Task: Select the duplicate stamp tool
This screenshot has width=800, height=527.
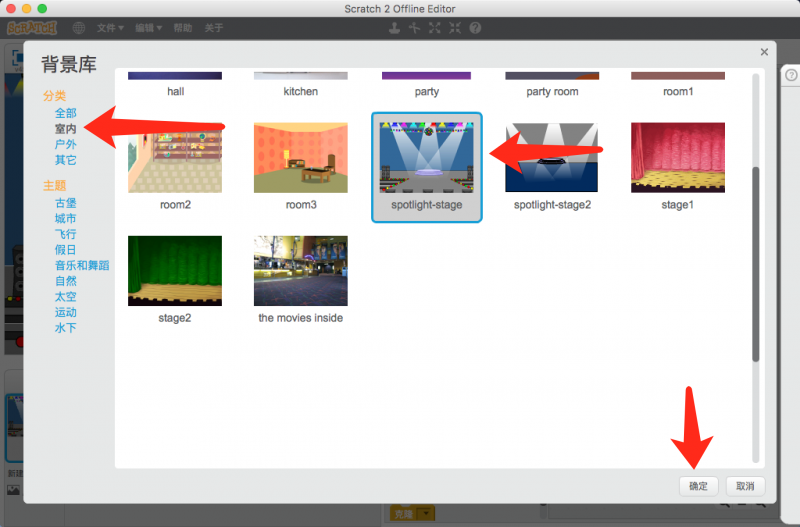Action: [x=394, y=28]
